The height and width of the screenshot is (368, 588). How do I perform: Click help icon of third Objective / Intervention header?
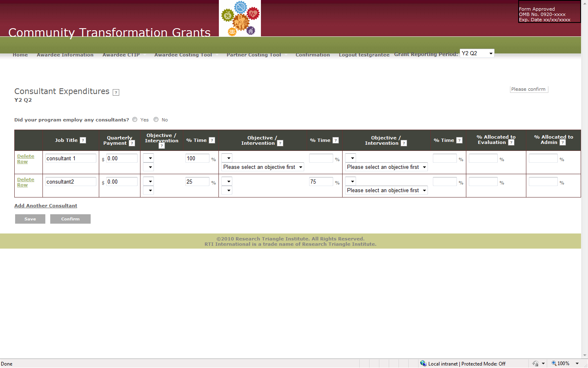(404, 143)
